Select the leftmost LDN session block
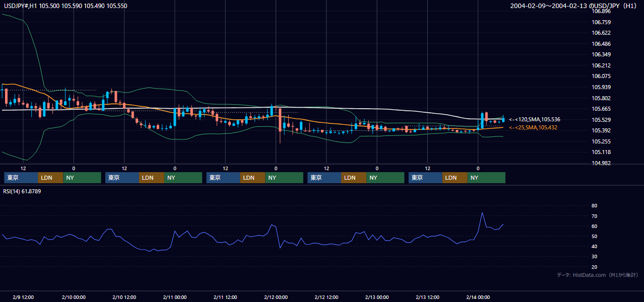 51,178
